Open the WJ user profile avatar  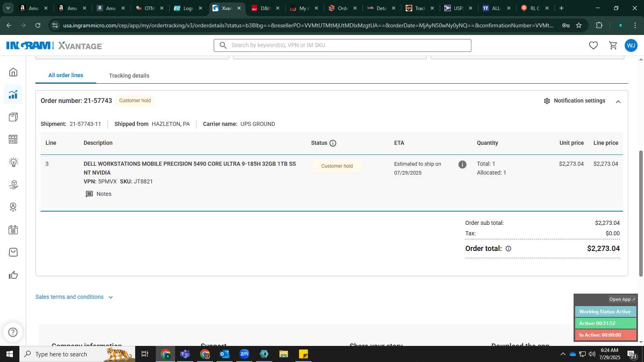(x=631, y=45)
